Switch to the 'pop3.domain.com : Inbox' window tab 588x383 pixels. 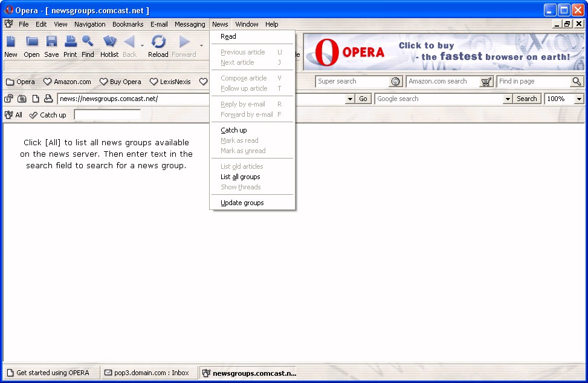tap(147, 373)
